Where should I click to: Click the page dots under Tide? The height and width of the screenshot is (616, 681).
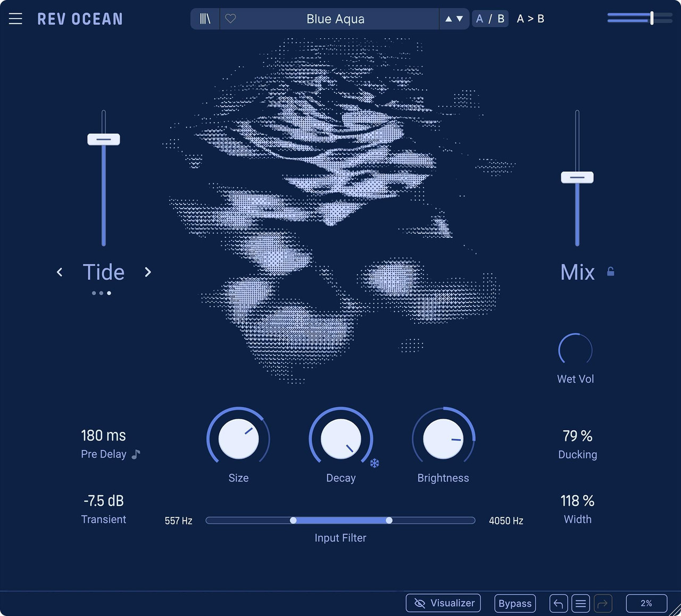101,293
